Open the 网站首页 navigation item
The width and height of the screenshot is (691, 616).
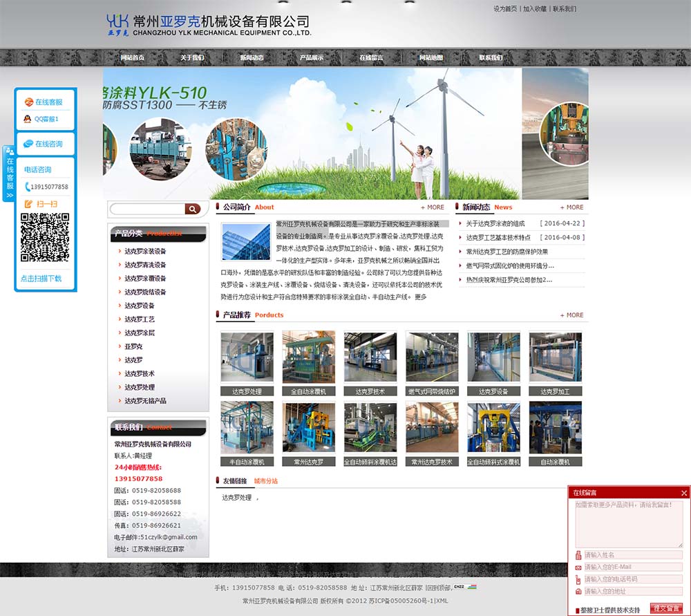click(x=133, y=58)
